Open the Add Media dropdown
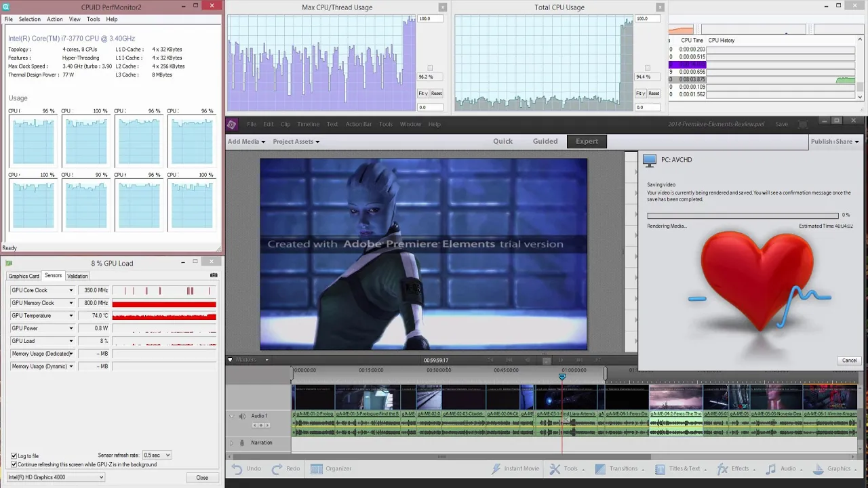Viewport: 868px width, 488px height. pyautogui.click(x=247, y=142)
